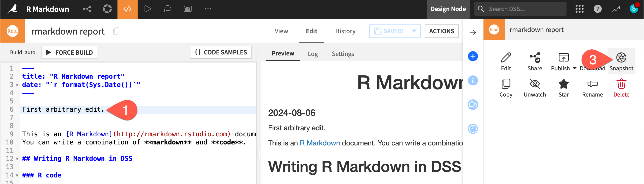Open the stacked layers icon in top bar
This screenshot has width=644, height=184.
(168, 9)
